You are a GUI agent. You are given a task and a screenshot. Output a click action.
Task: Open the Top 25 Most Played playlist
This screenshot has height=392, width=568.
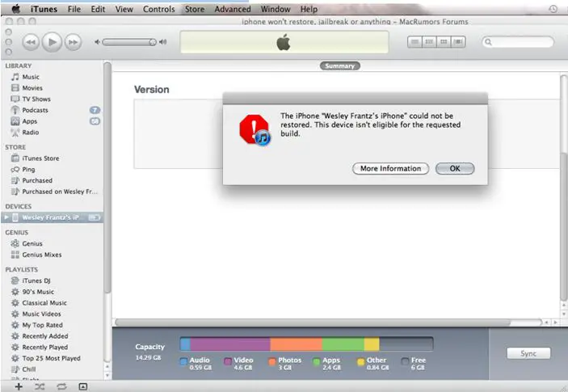pos(51,358)
